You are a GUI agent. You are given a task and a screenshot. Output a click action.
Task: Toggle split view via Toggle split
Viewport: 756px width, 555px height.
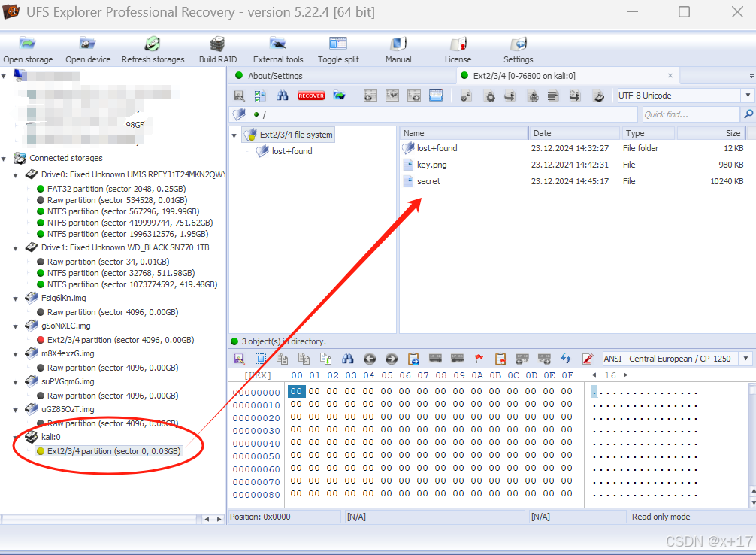point(338,50)
